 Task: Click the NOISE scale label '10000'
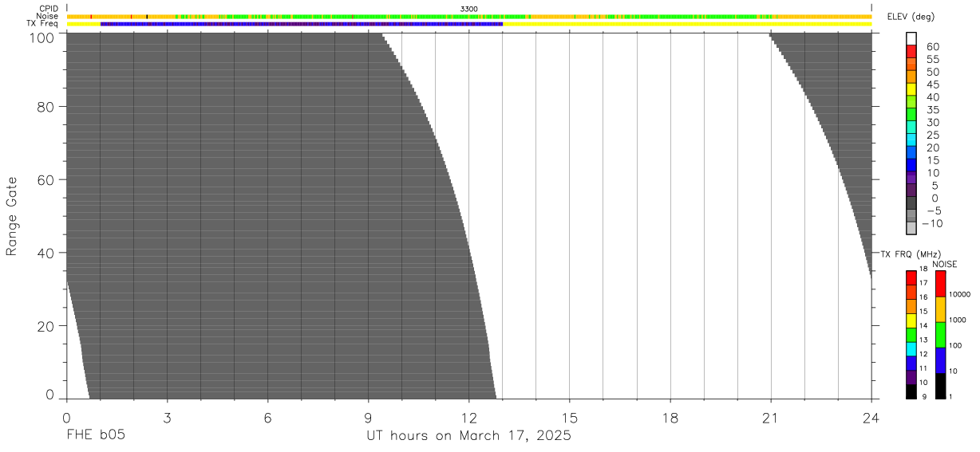coord(959,294)
